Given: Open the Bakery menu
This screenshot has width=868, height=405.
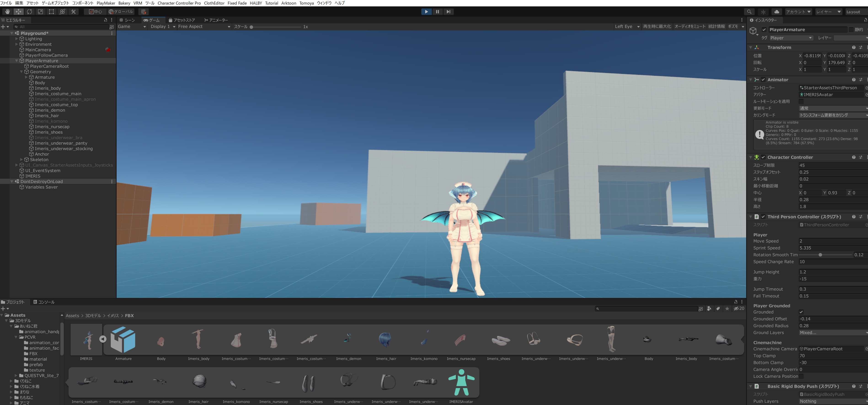Looking at the screenshot, I should coord(124,3).
